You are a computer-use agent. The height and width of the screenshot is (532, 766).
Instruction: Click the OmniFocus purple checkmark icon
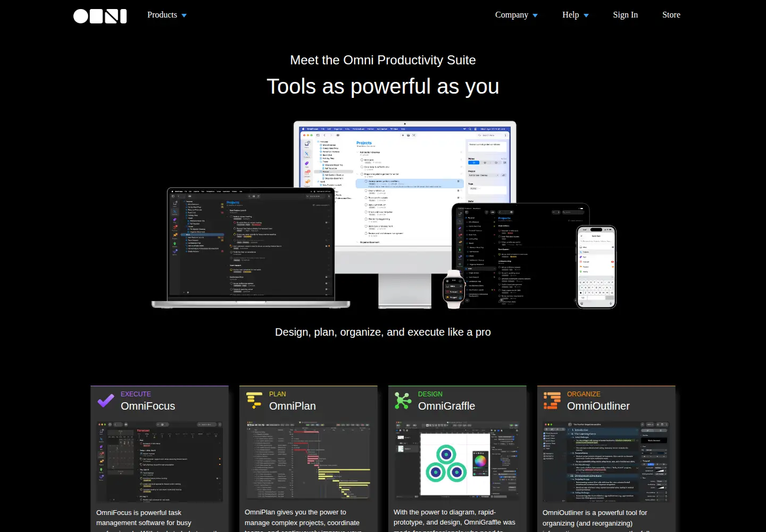[106, 401]
